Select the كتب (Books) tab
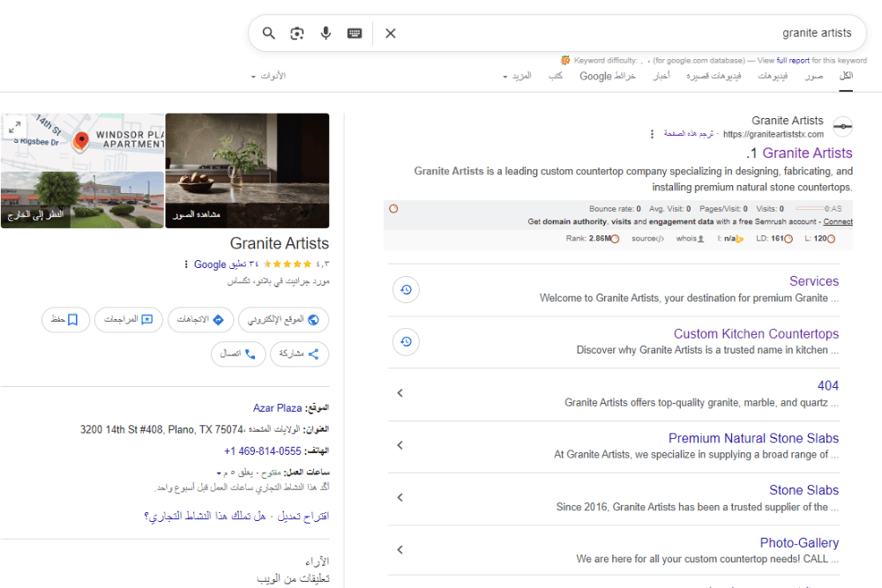 coord(556,76)
